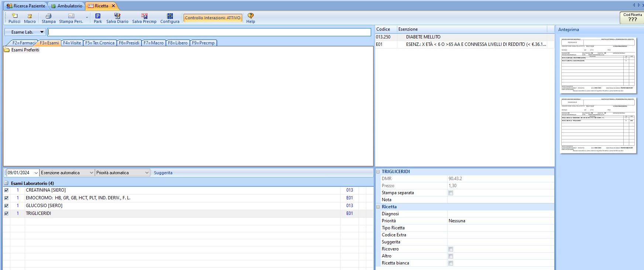The image size is (644, 270).
Task: Select the F9=Precmp tab
Action: coord(203,43)
